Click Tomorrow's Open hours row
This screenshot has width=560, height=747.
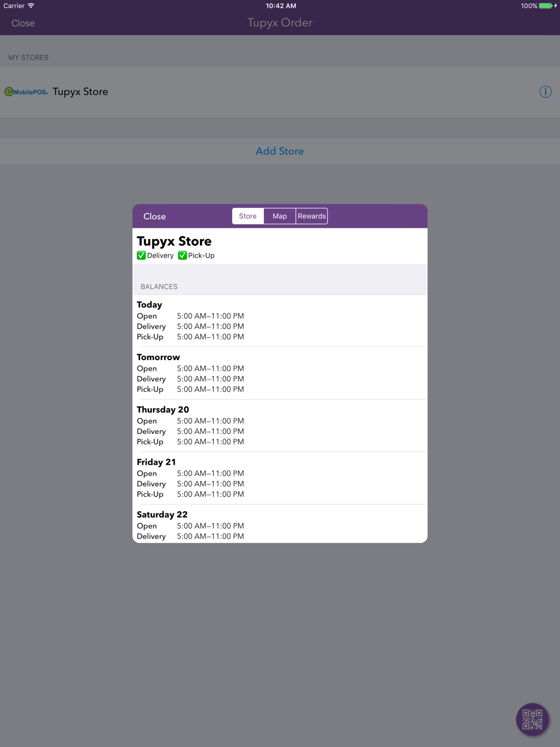pos(190,368)
